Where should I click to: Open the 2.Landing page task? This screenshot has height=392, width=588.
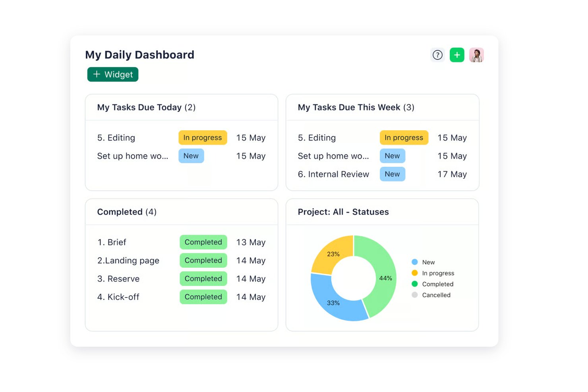tap(128, 261)
